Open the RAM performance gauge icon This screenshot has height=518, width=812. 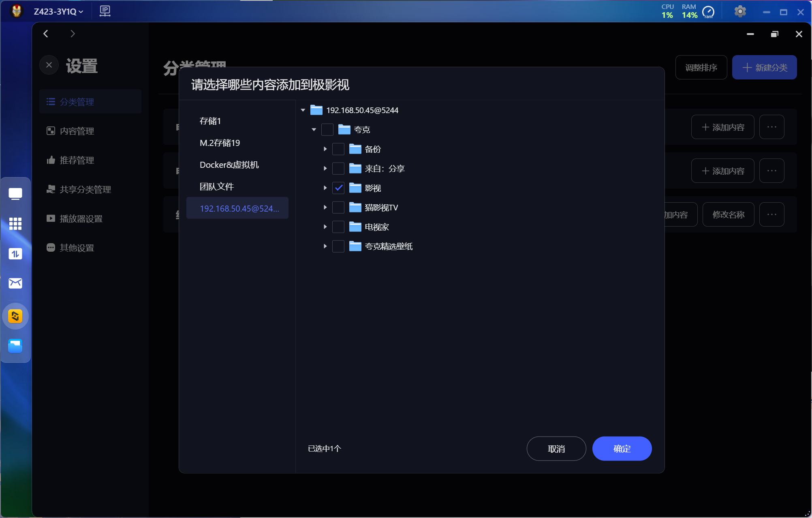click(708, 12)
